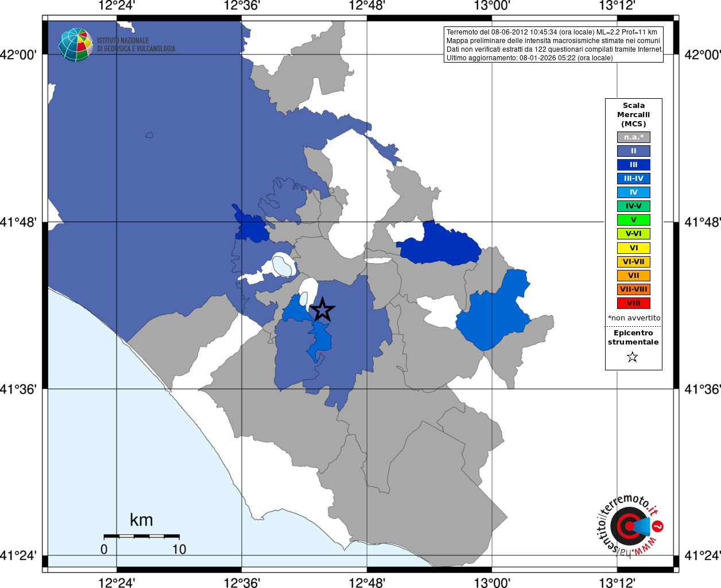Screen dimensions: 721x588
Task: Select the yellow VI legend swatch
Action: click(x=634, y=248)
